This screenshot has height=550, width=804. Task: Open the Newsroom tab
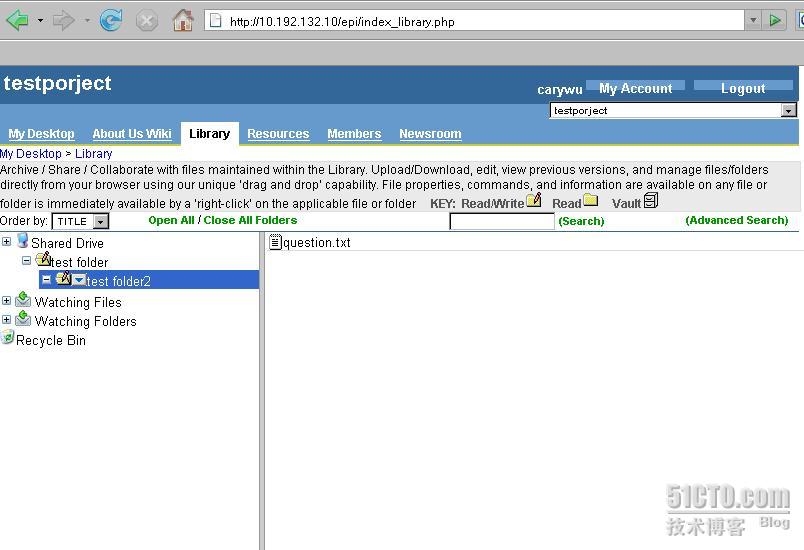pyautogui.click(x=430, y=134)
